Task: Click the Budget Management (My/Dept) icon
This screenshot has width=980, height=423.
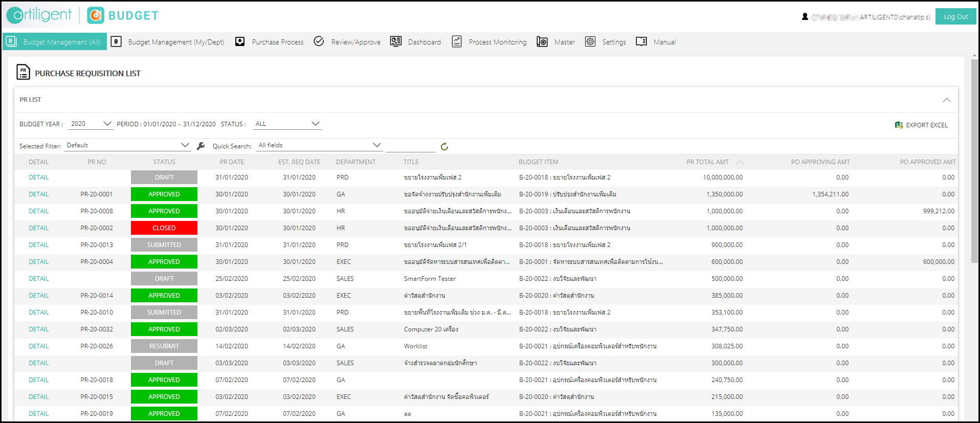Action: click(x=116, y=41)
